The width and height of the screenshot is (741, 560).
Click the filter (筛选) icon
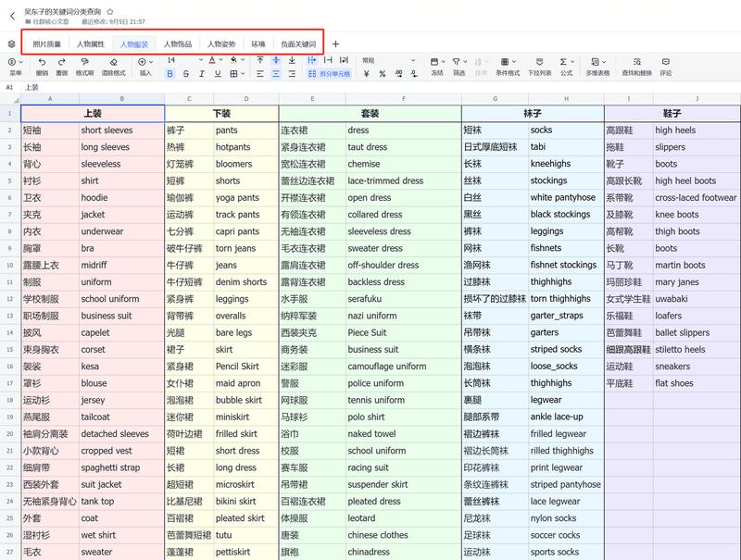coord(457,60)
